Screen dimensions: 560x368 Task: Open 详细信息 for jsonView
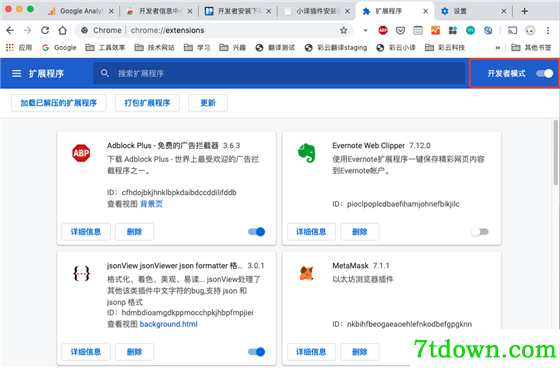pyautogui.click(x=86, y=352)
